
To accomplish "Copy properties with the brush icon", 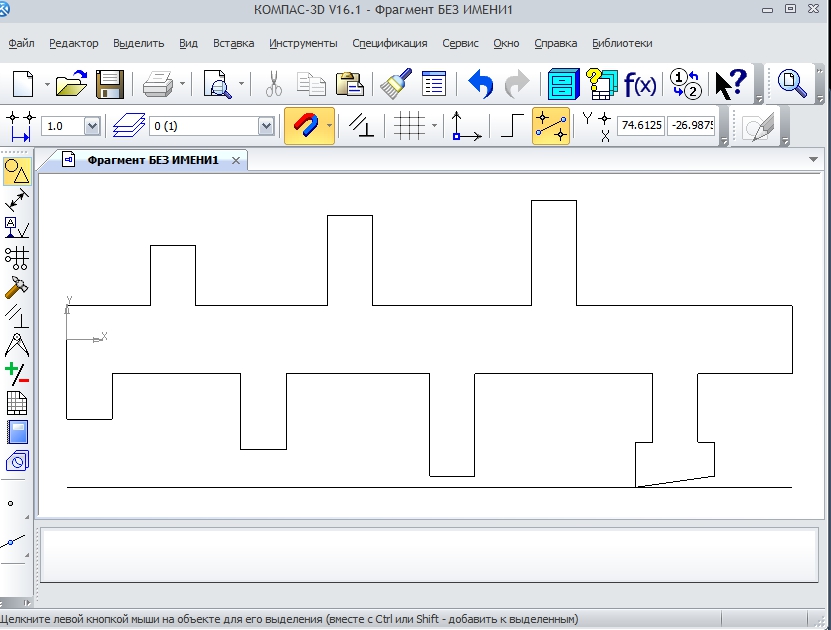I will pos(396,84).
